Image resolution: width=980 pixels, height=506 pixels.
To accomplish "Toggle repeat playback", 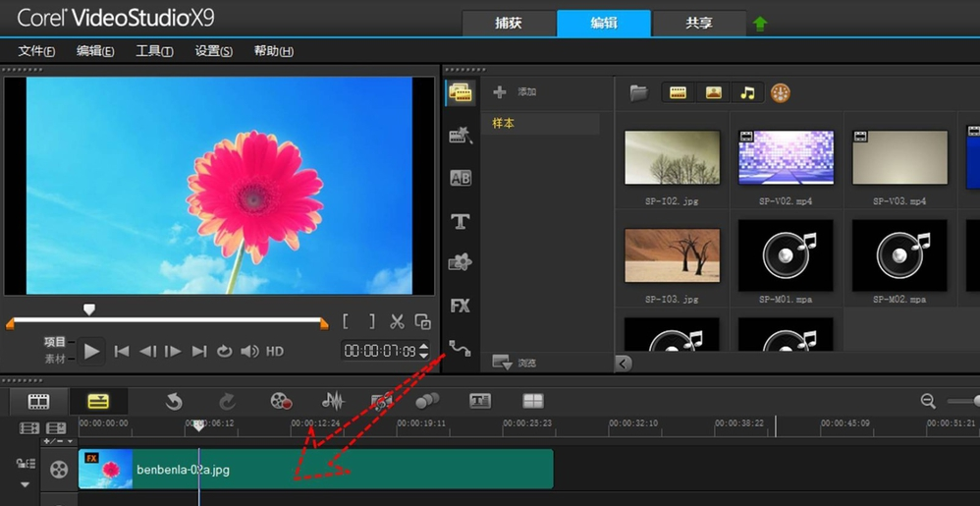I will pyautogui.click(x=224, y=352).
